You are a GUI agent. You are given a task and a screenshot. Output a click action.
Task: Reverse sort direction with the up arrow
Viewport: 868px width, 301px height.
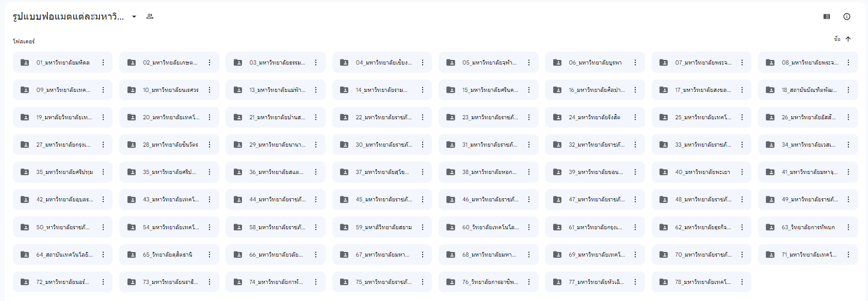[x=848, y=39]
